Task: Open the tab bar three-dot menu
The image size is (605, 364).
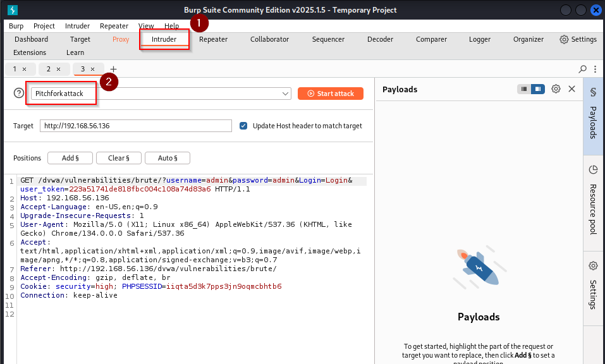Action: point(596,69)
